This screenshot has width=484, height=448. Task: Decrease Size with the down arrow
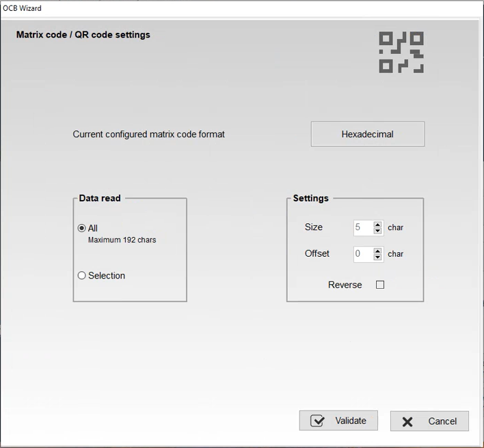[378, 232]
